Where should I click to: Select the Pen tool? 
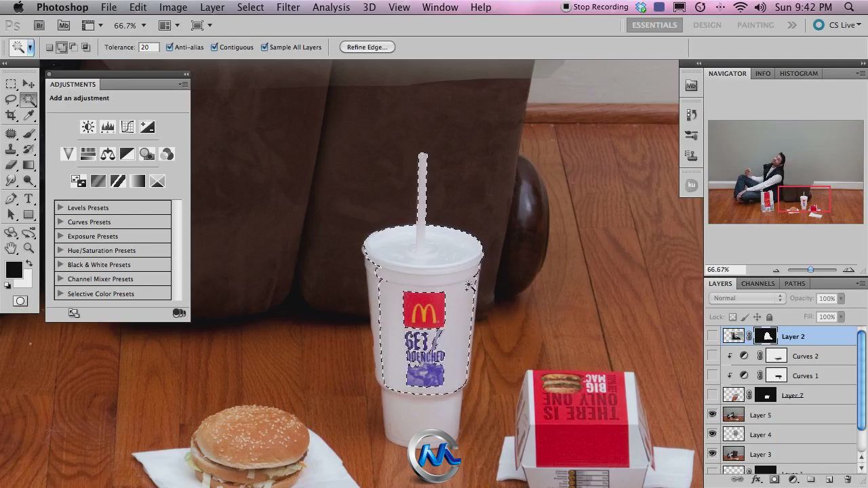(x=11, y=199)
